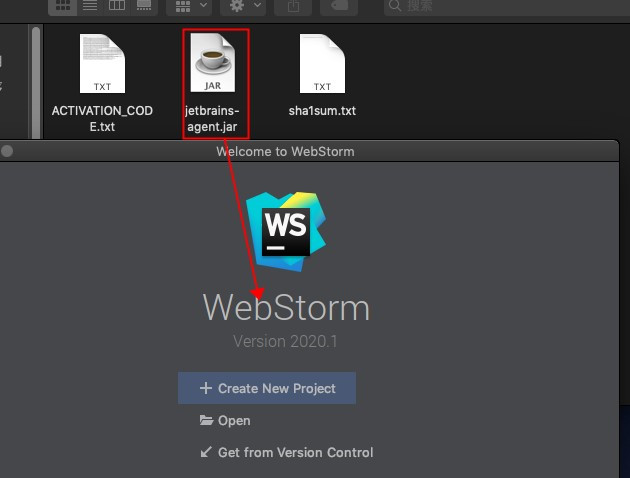
Task: Switch Finder to column view
Action: point(117,6)
